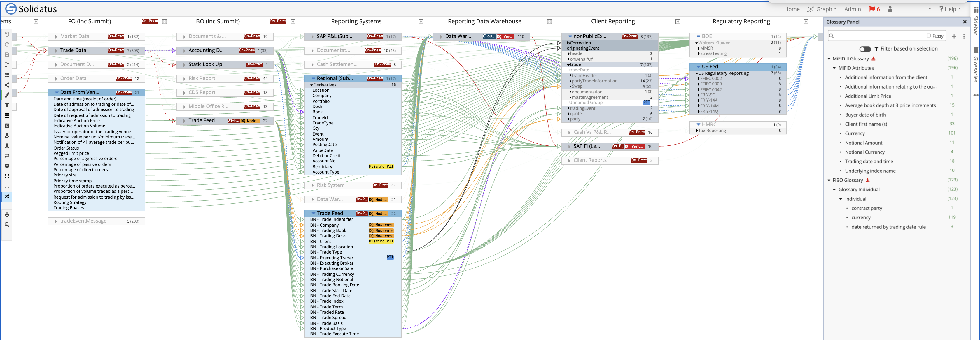Select the four-way move pan icon

point(7,215)
